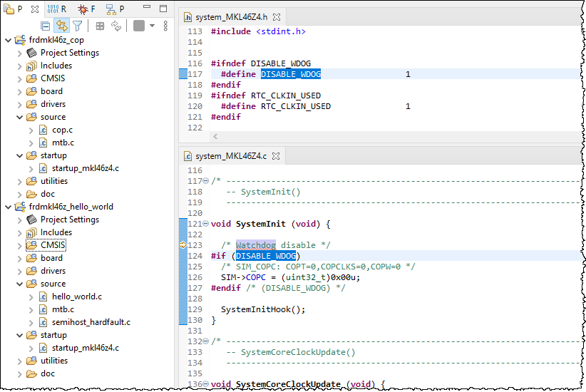Select mtb.c in frdmkl46z_hello_world source

(x=63, y=309)
